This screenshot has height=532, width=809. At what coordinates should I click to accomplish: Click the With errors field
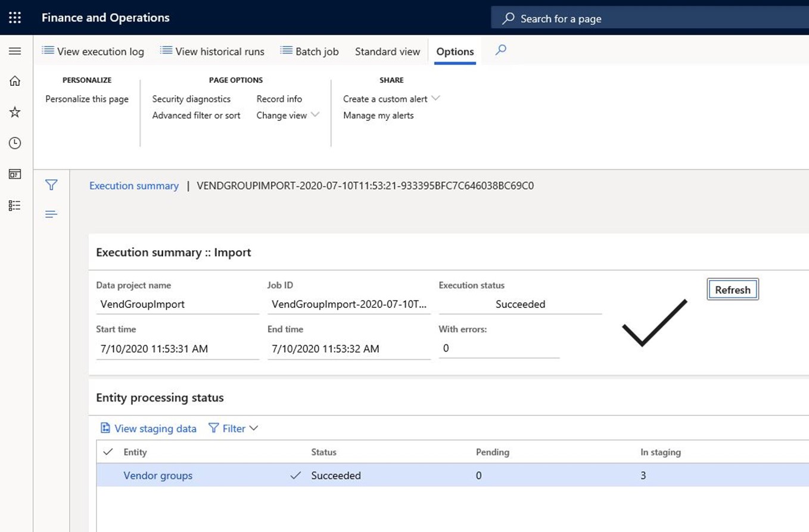click(x=499, y=349)
